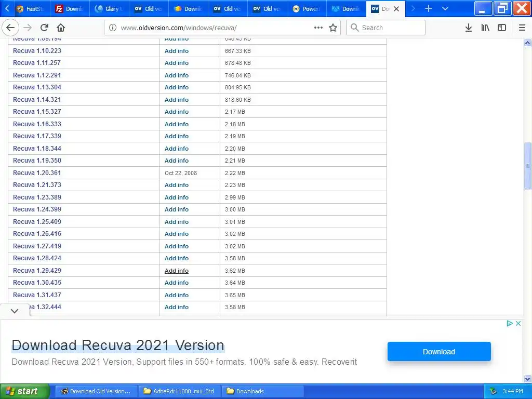Screen dimensions: 532x399
Task: Switch to the Glary tab
Action: pos(109,9)
